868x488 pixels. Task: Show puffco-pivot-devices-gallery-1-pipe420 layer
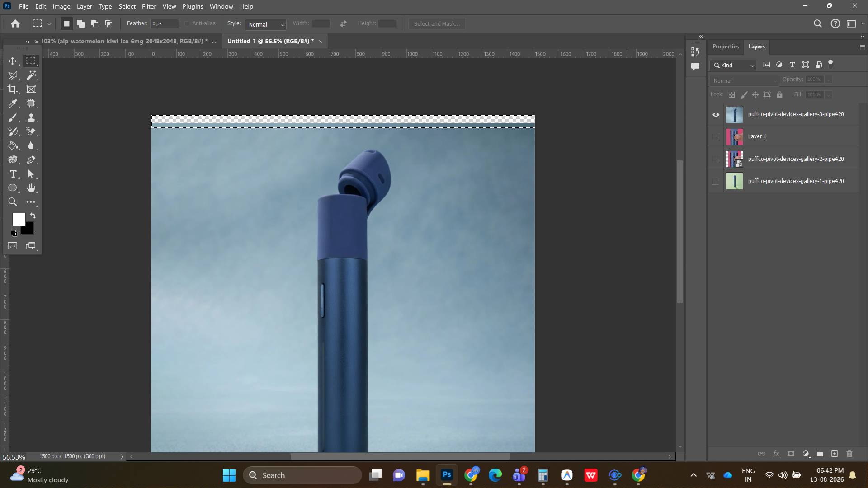(716, 181)
